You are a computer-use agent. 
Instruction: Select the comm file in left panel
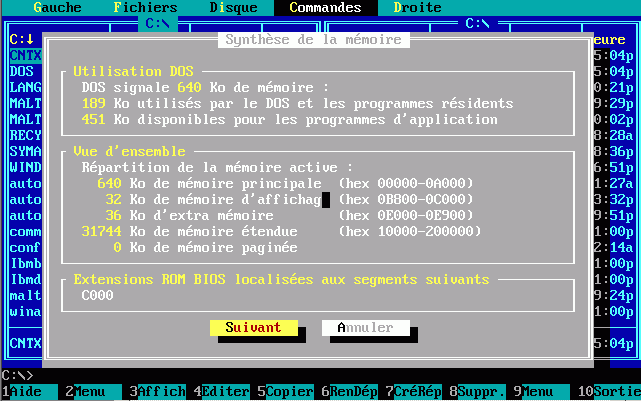tap(25, 231)
